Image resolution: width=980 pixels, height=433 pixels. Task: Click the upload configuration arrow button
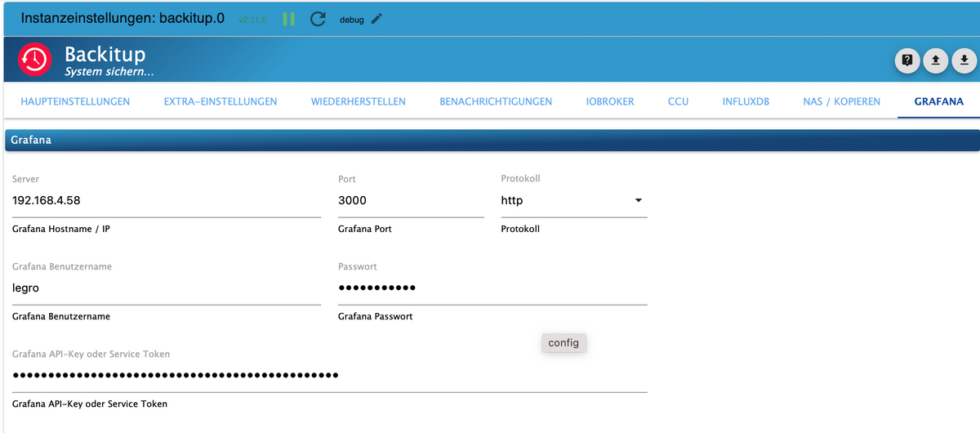[x=936, y=60]
